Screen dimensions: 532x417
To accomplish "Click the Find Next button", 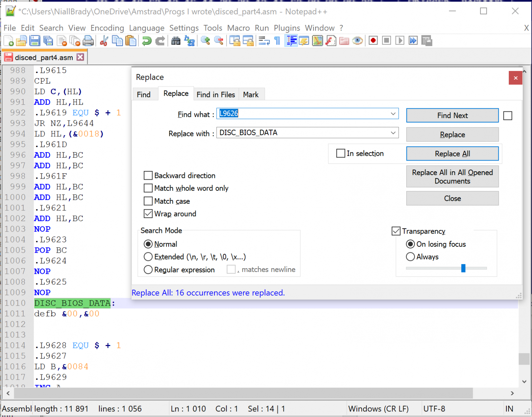I will tap(452, 116).
